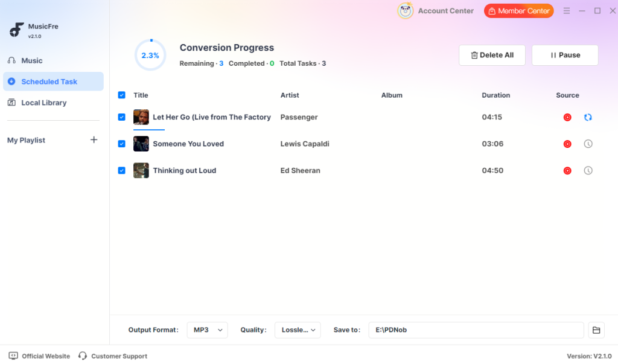Click the Album column header
This screenshot has height=364, width=618.
coord(391,95)
